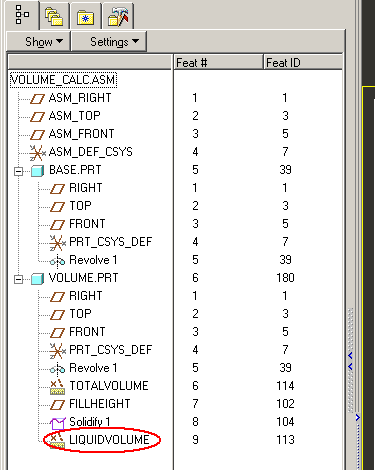Select Revolve 1 icon under VOLUME.PRT
Image resolution: width=375 pixels, height=470 pixels.
(57, 369)
